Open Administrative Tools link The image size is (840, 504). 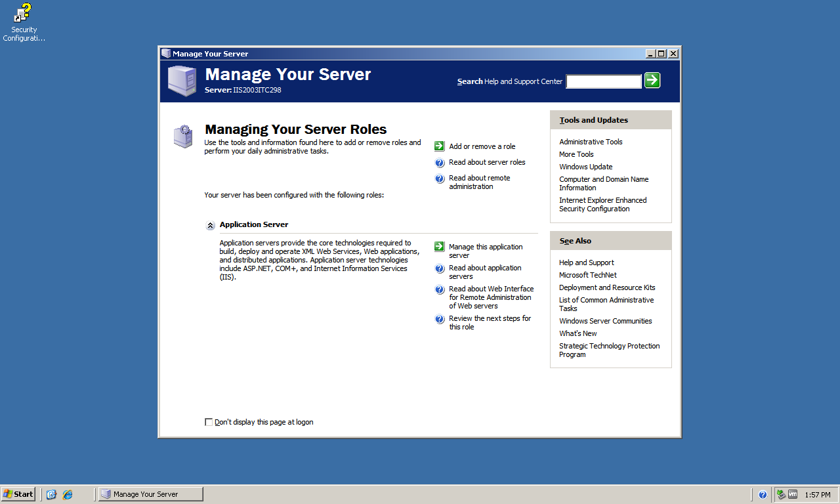click(x=591, y=142)
